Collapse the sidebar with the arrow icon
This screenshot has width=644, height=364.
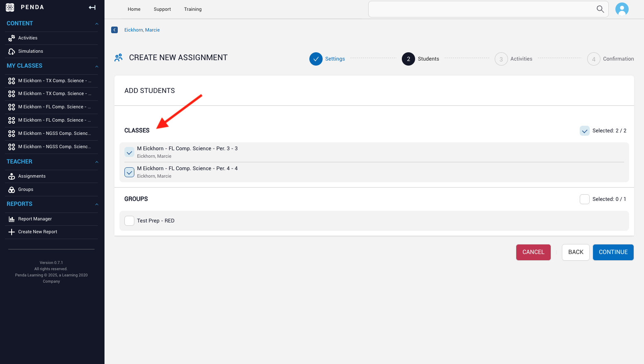(x=92, y=7)
